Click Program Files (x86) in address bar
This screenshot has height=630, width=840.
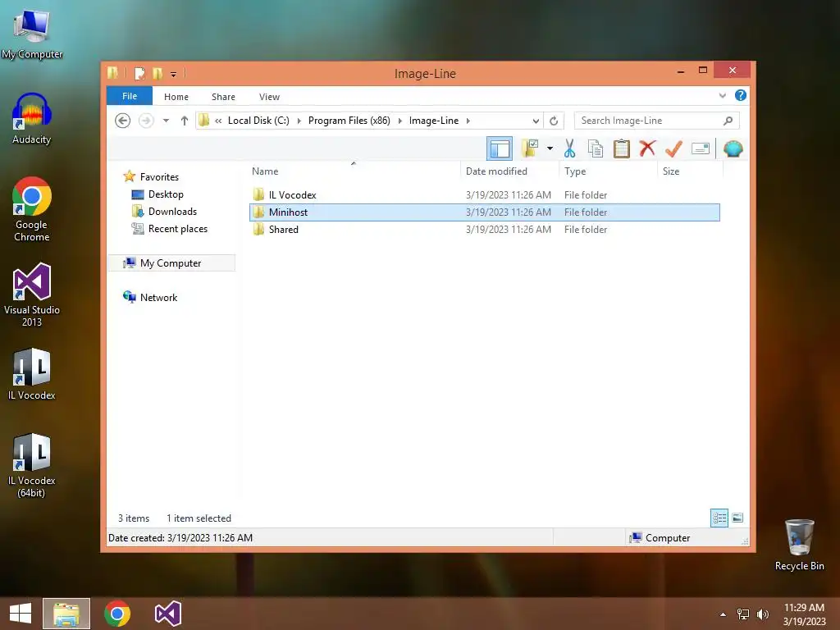click(349, 121)
